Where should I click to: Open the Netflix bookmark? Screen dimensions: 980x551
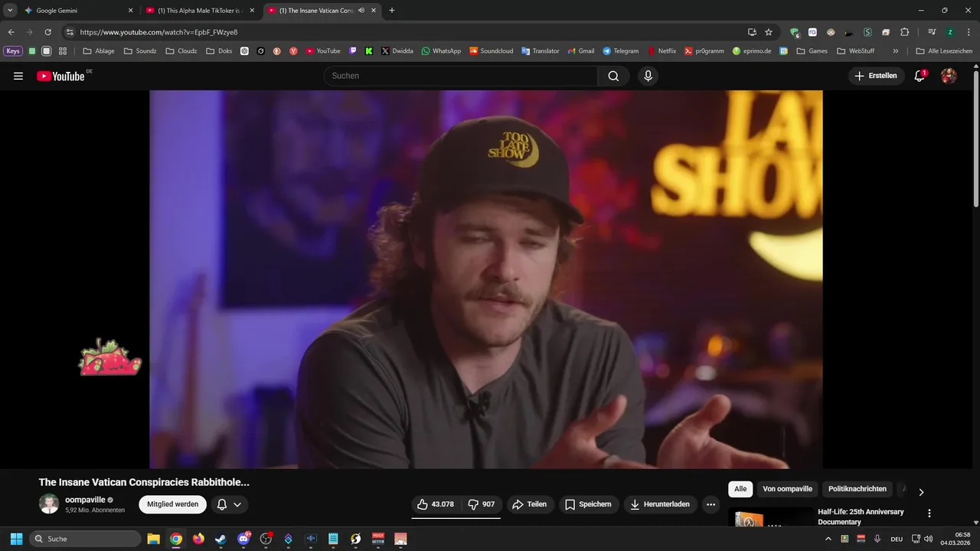coord(662,51)
